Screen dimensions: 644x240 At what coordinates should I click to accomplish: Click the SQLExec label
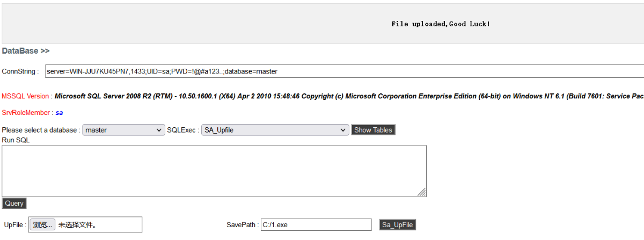click(183, 130)
